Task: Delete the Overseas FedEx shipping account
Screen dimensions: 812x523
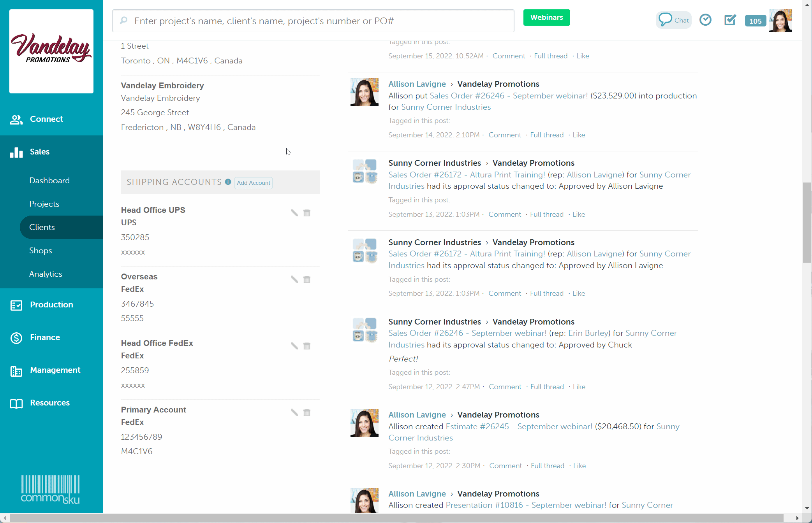Action: (307, 279)
